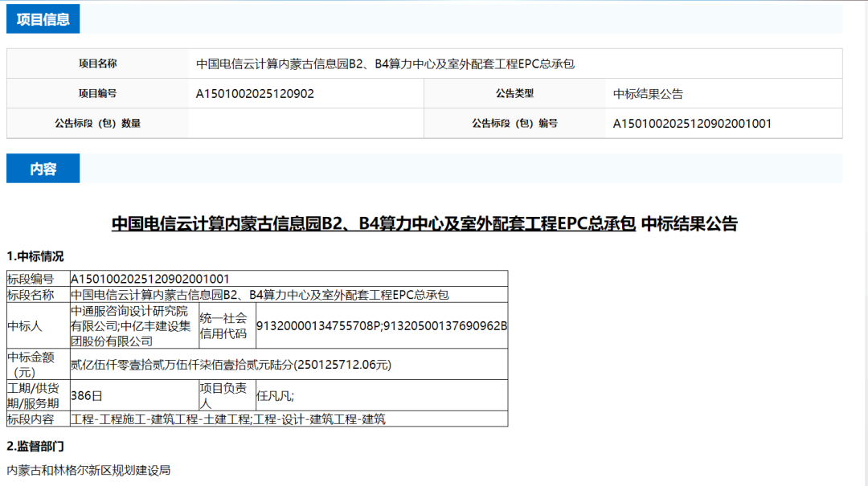Select winning bidder company names cell

(134, 325)
